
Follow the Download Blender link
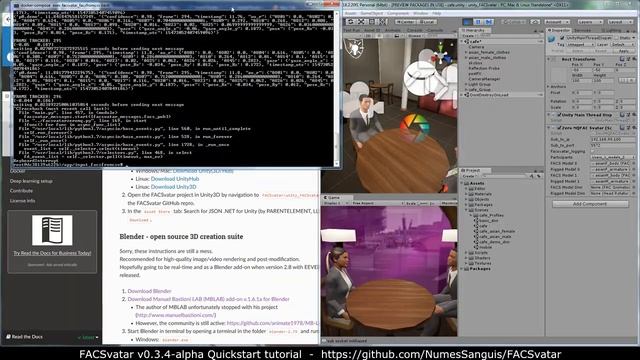[x=149, y=291]
